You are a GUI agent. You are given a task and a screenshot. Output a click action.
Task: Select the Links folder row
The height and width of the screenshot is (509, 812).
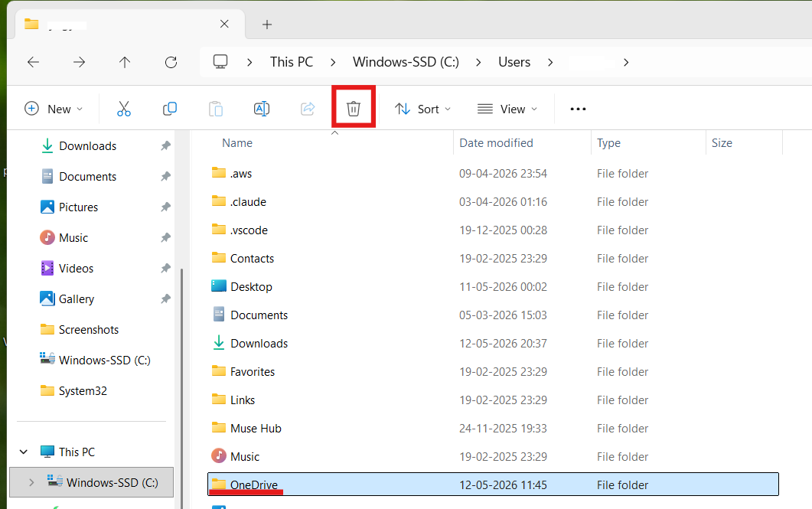[493, 400]
